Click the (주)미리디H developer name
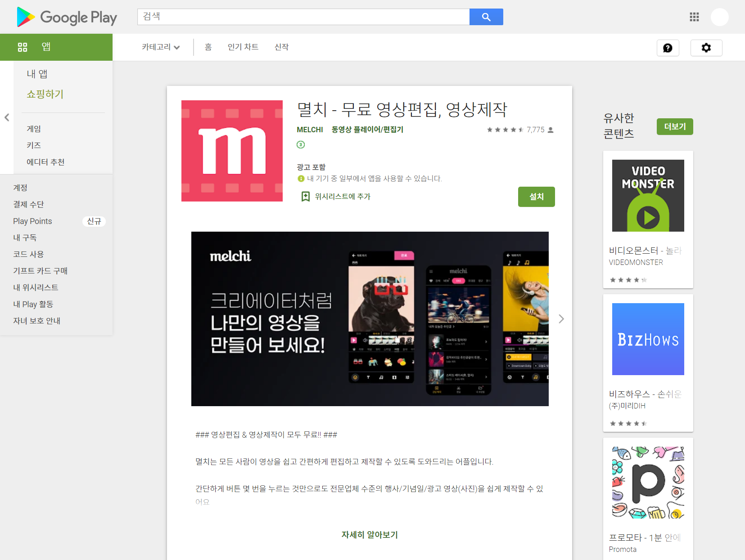Image resolution: width=745 pixels, height=560 pixels. point(627,406)
